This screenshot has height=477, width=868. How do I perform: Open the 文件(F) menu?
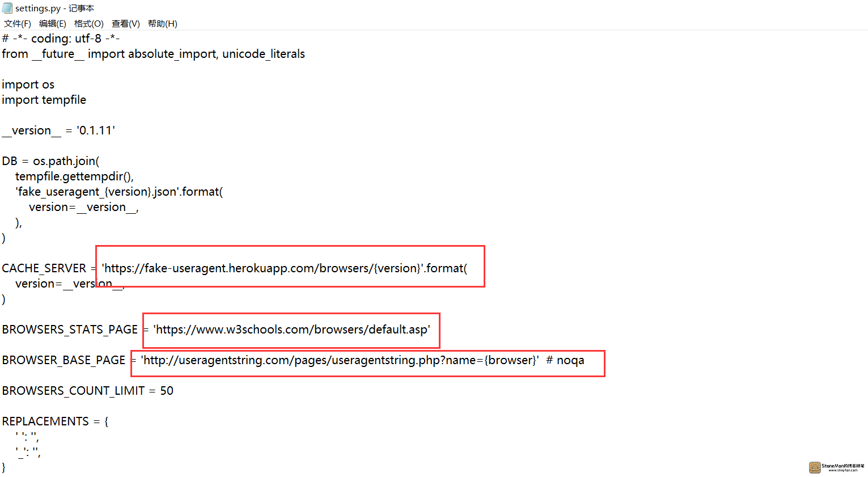(x=18, y=23)
